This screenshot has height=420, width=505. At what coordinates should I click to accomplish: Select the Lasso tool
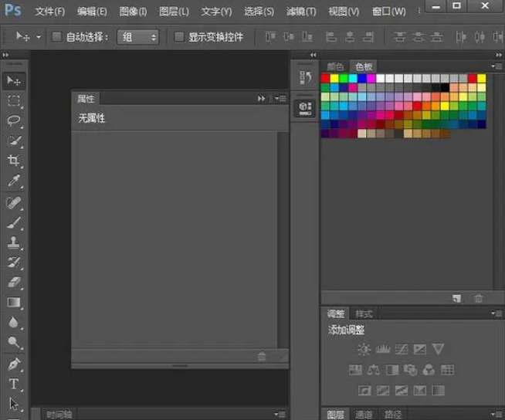pyautogui.click(x=14, y=120)
